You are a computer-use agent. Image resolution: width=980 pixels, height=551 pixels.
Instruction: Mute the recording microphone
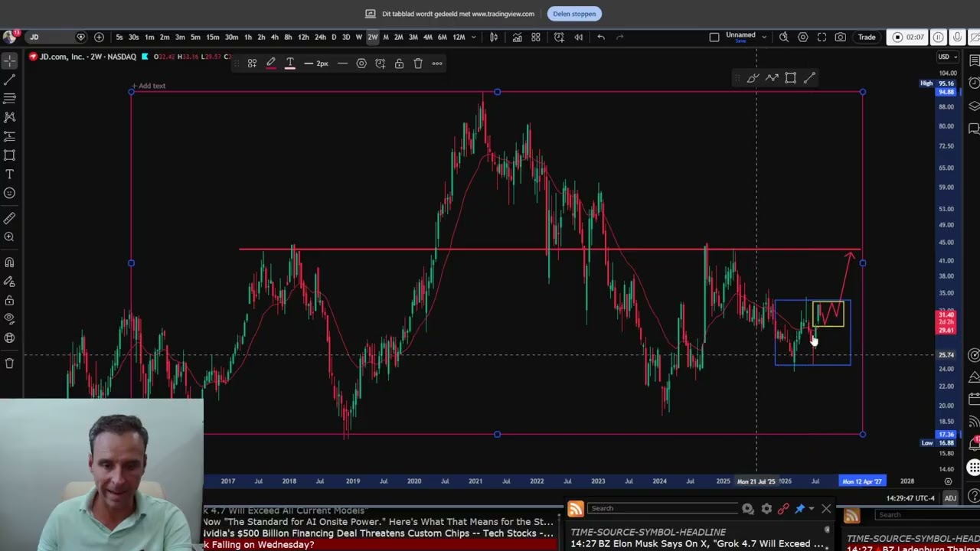(957, 37)
